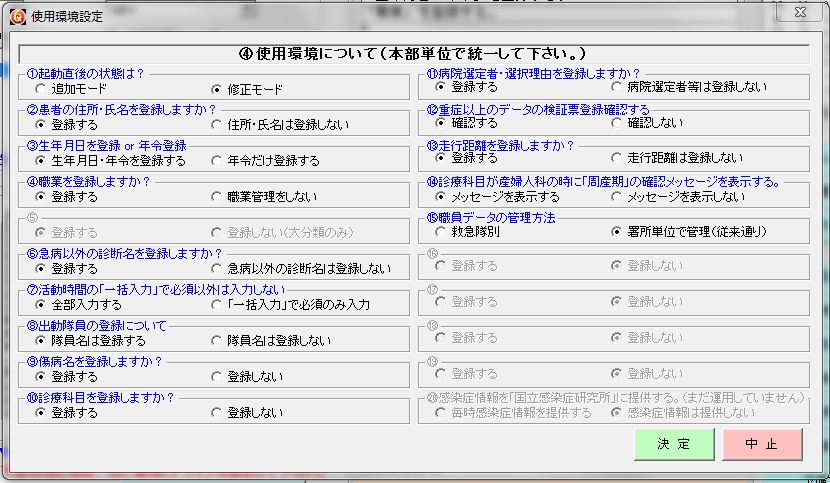This screenshot has height=483, width=830.
Task: Select 追加モード for startup state
Action: tap(40, 89)
